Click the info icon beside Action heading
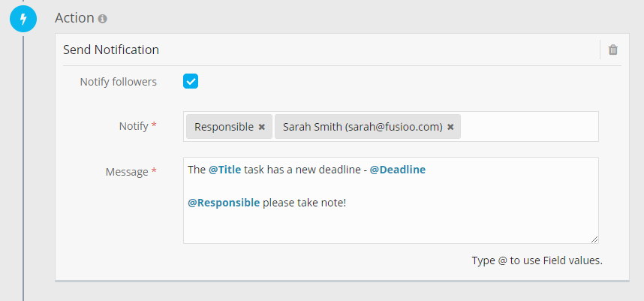Image resolution: width=644 pixels, height=301 pixels. [103, 18]
